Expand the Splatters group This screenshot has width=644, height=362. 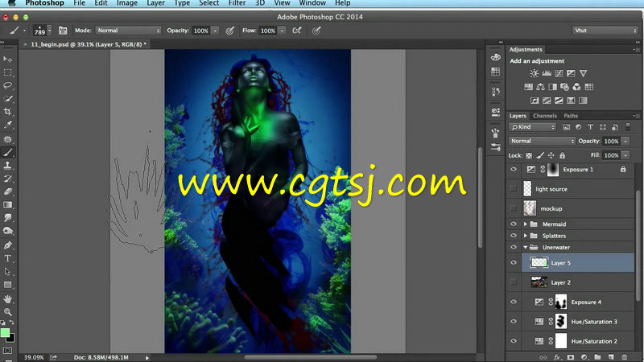(526, 236)
